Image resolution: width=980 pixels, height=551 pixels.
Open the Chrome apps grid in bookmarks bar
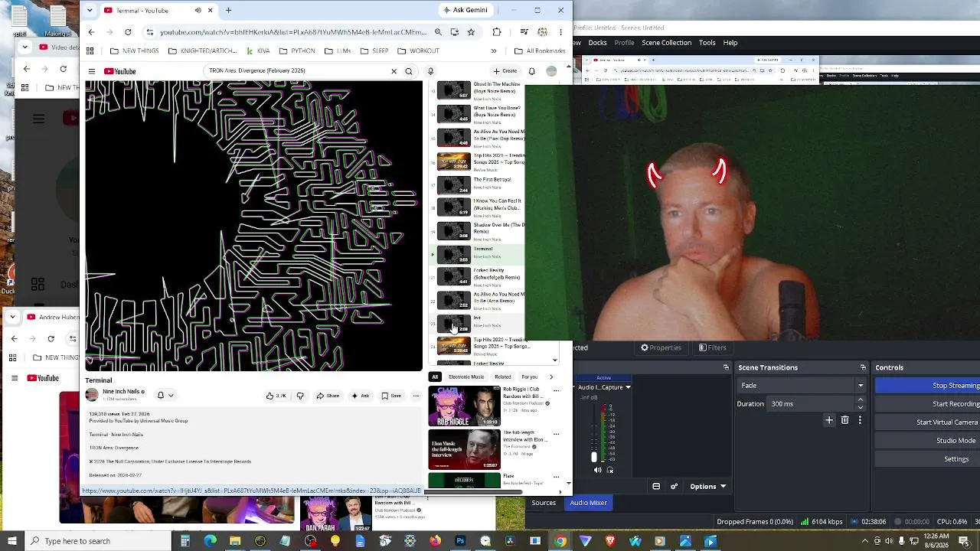click(x=90, y=51)
